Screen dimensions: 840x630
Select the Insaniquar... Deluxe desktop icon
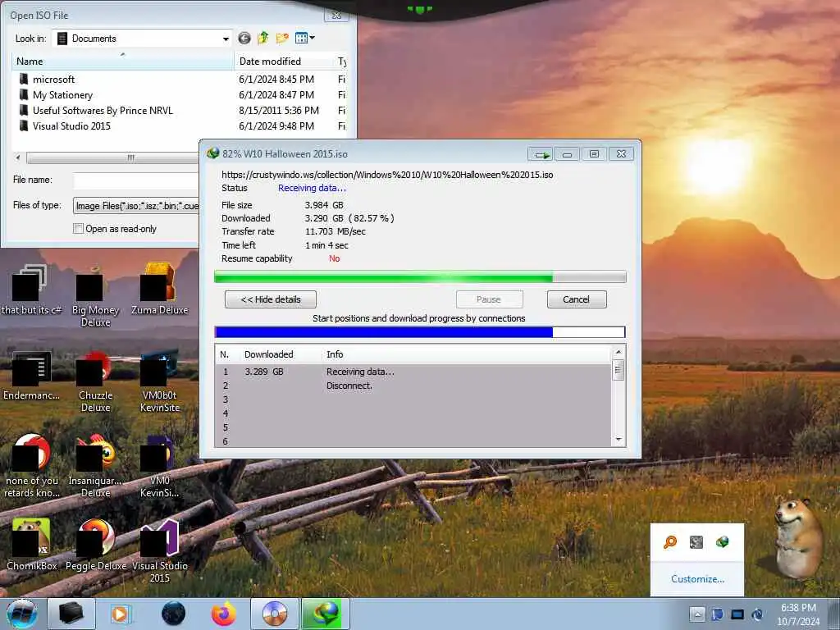(95, 466)
